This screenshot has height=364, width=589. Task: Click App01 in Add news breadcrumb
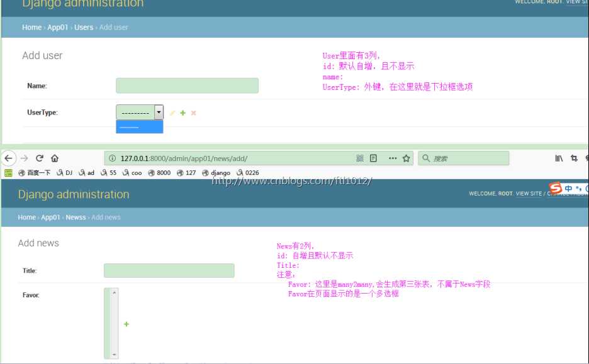point(51,218)
